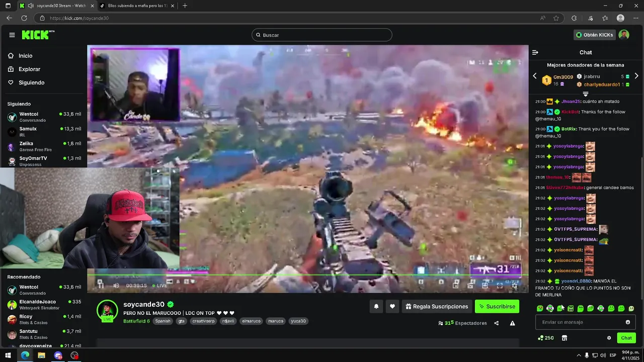
Task: Click the soycande30 channel avatar
Action: 107,311
